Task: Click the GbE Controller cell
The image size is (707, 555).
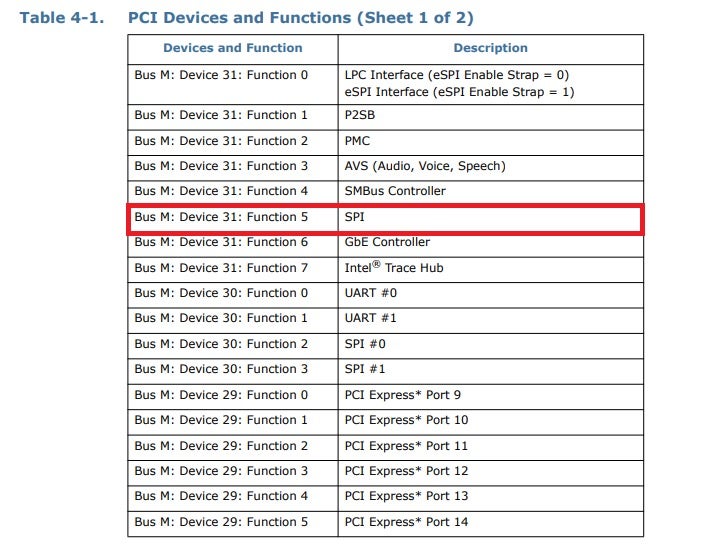Action: click(387, 242)
